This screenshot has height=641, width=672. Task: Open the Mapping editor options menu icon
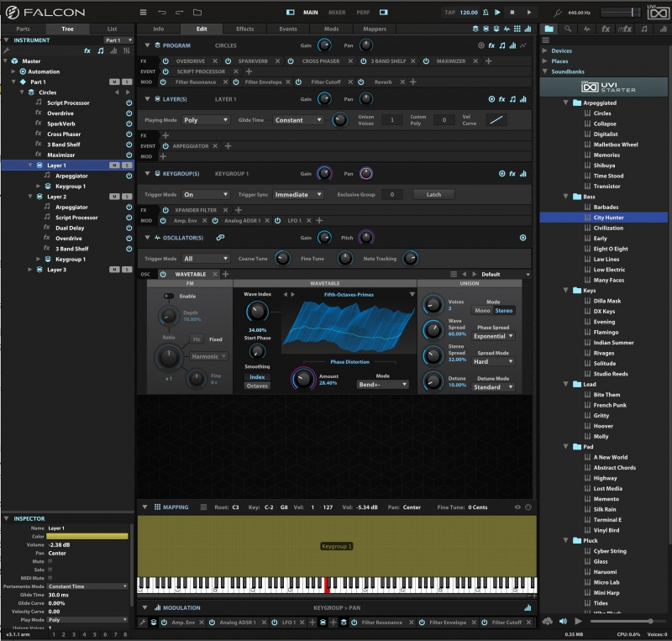[203, 507]
